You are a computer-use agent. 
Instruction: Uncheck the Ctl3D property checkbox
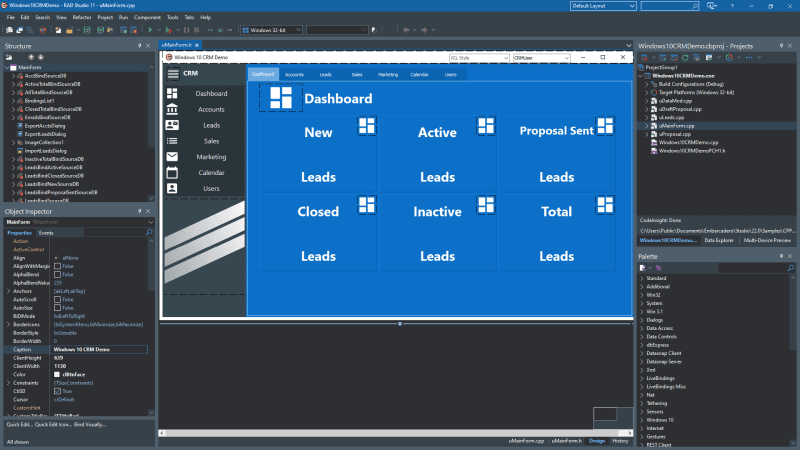click(x=57, y=391)
